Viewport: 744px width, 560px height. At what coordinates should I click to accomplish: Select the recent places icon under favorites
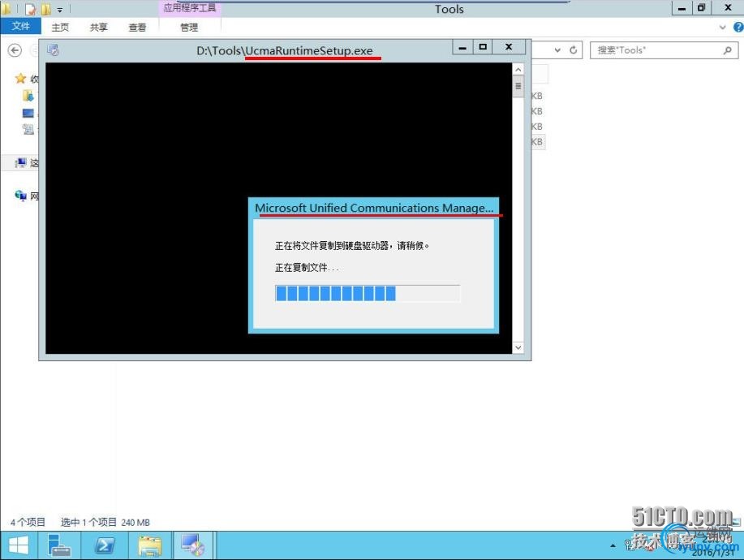(28, 128)
